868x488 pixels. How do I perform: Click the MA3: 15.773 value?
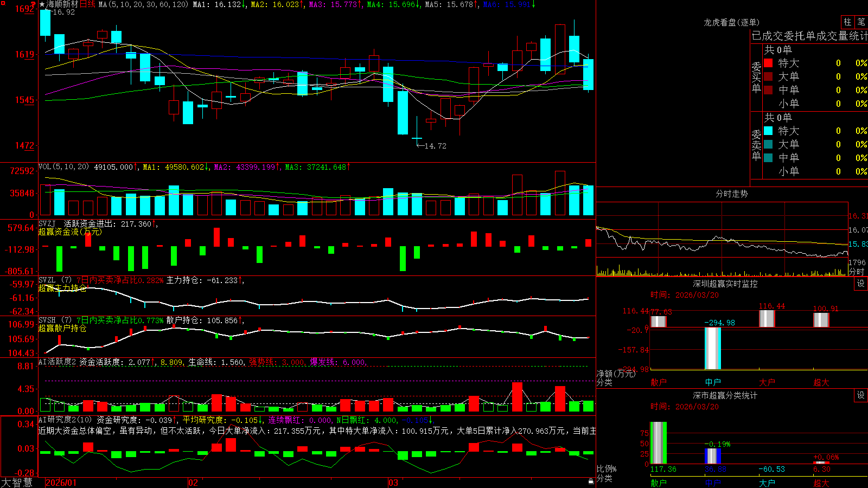335,4
